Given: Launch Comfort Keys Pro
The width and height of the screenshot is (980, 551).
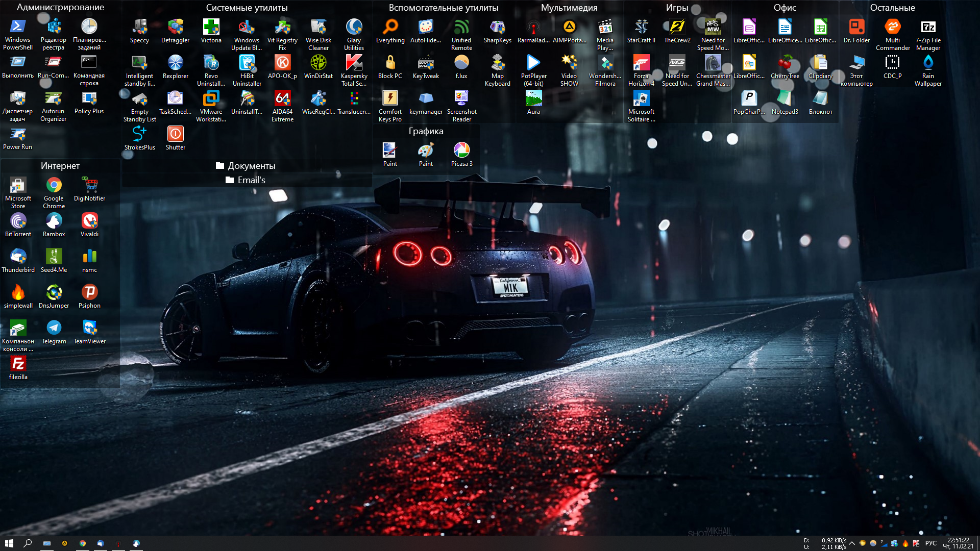Looking at the screenshot, I should [x=390, y=106].
